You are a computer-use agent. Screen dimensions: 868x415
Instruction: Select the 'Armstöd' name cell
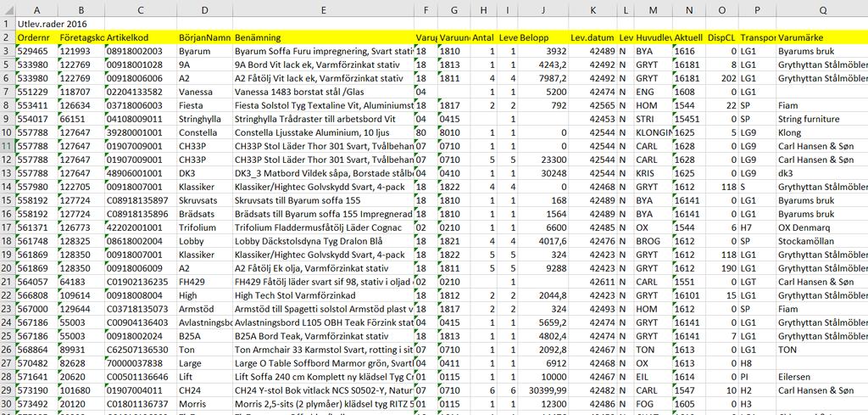click(x=205, y=309)
